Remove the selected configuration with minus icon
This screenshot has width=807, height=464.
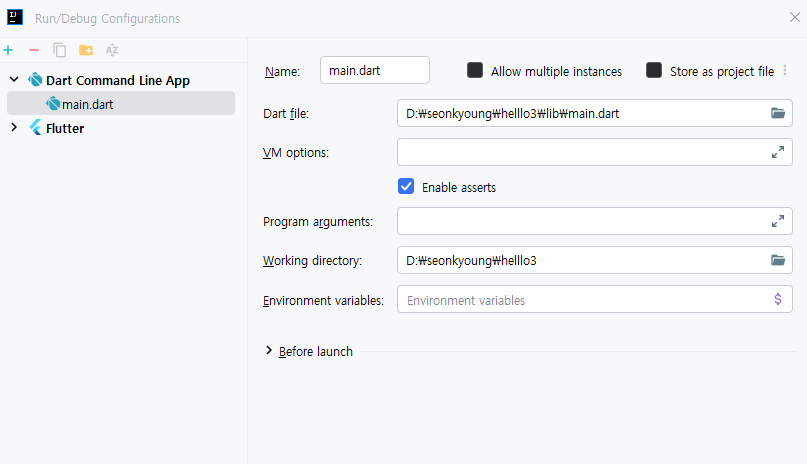34,50
